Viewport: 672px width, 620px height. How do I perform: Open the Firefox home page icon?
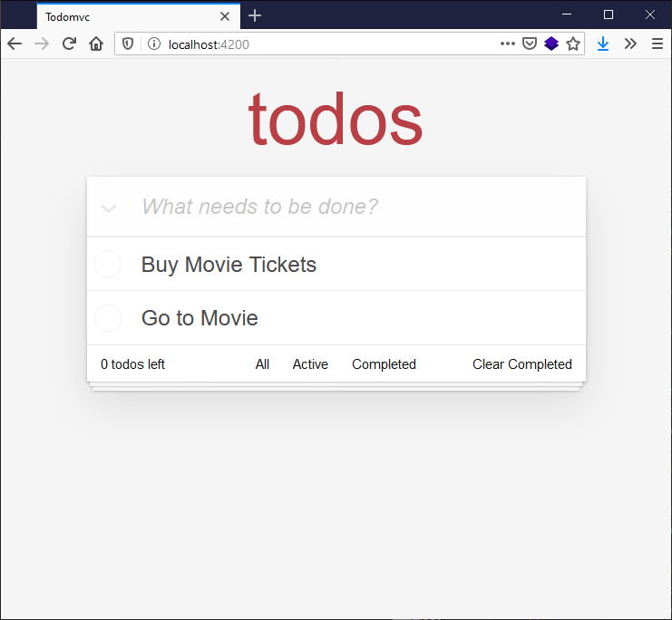point(96,44)
